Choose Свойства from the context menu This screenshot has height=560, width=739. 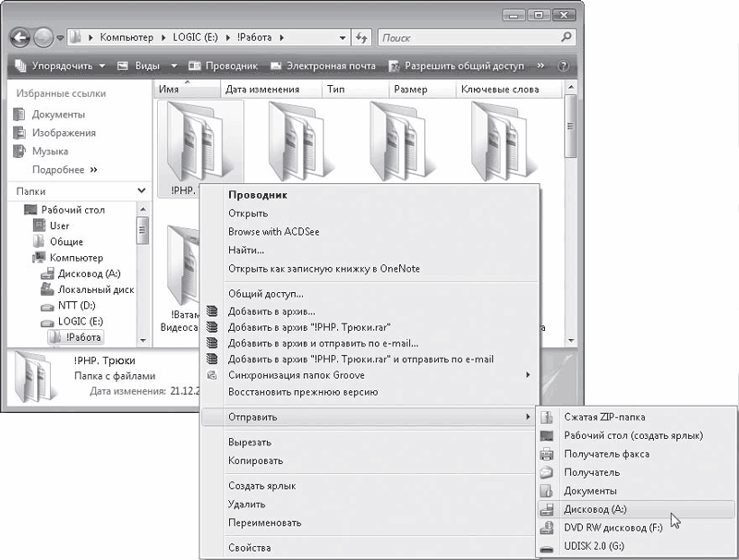[249, 548]
